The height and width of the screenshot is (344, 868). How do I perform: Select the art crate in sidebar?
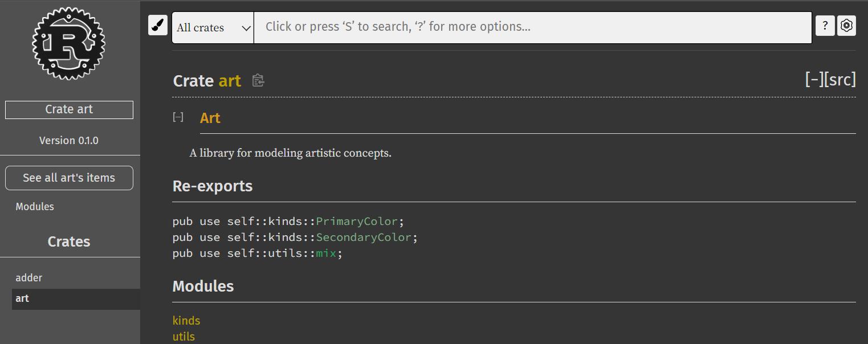[x=22, y=298]
